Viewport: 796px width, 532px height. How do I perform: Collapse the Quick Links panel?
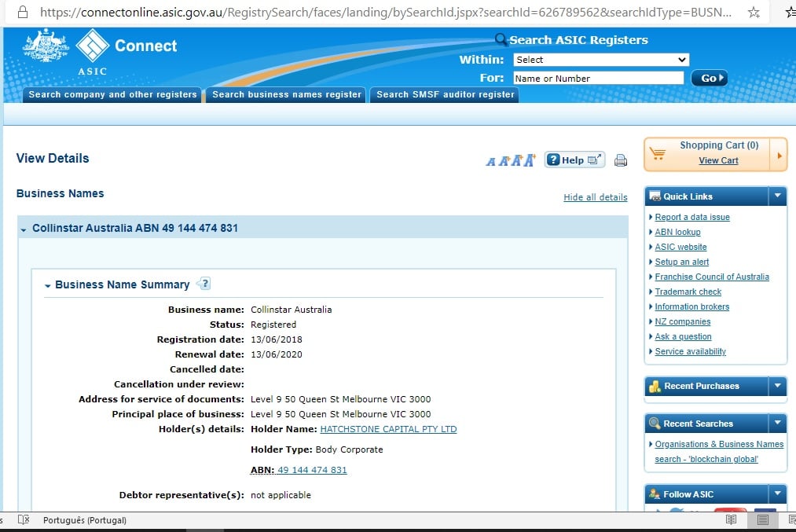(x=777, y=196)
